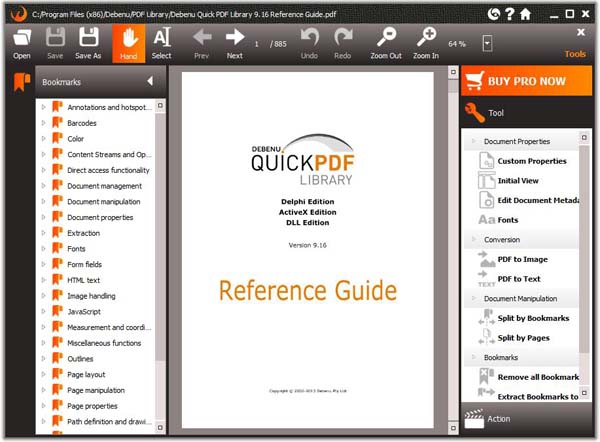Image resolution: width=600 pixels, height=442 pixels.
Task: Click the Zoom In magnifier
Action: pyautogui.click(x=426, y=44)
